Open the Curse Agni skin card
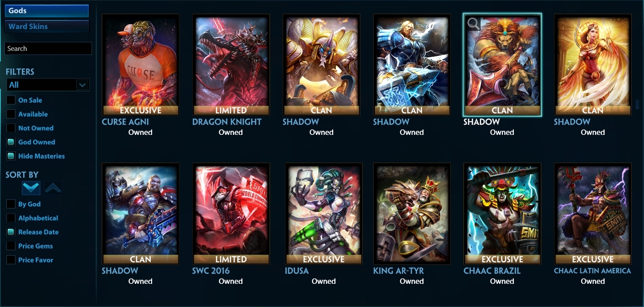Screen dimensions: 644x307 click(140, 64)
